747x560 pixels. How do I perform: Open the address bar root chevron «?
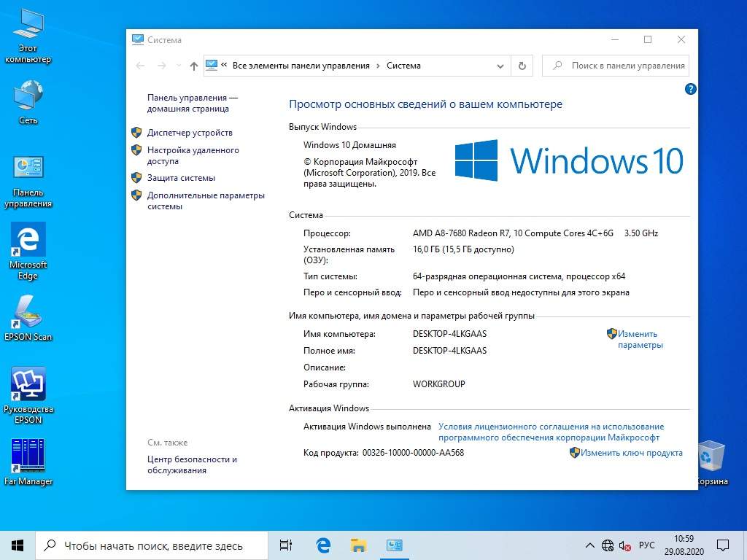pos(224,65)
